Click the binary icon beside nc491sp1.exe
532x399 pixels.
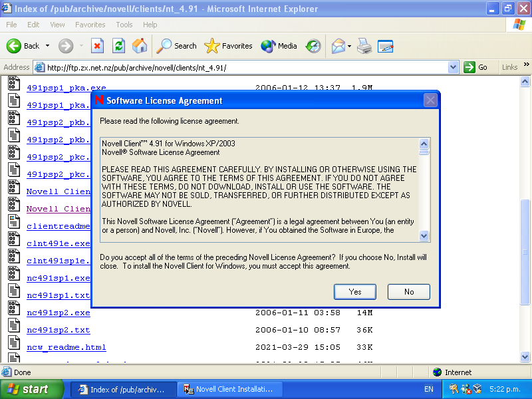tap(13, 273)
